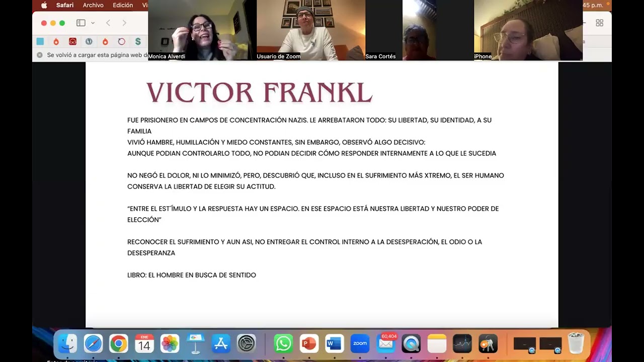Select the iPhone participant video tile

[x=528, y=30]
